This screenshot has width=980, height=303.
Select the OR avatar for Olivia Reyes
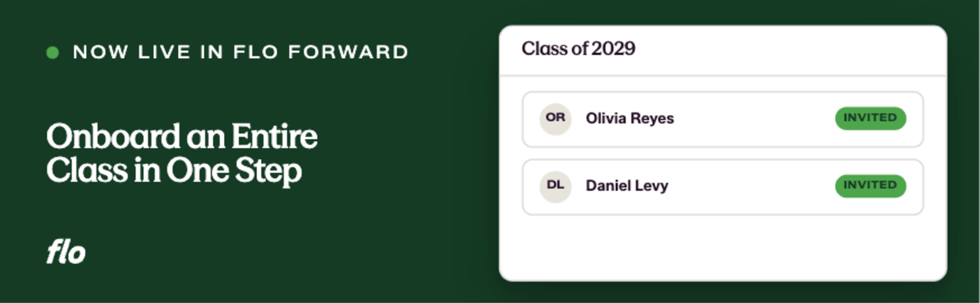pos(555,118)
